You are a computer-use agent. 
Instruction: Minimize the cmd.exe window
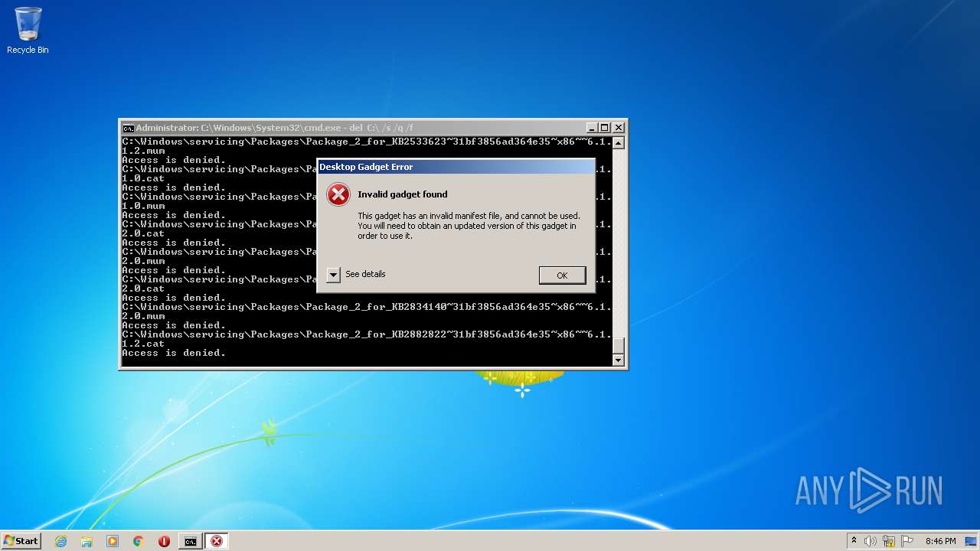point(592,128)
